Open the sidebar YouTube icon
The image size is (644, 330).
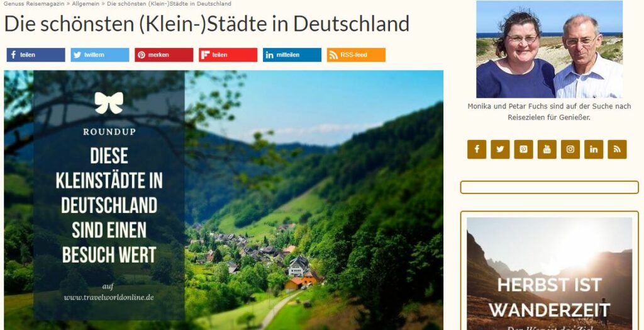click(547, 149)
